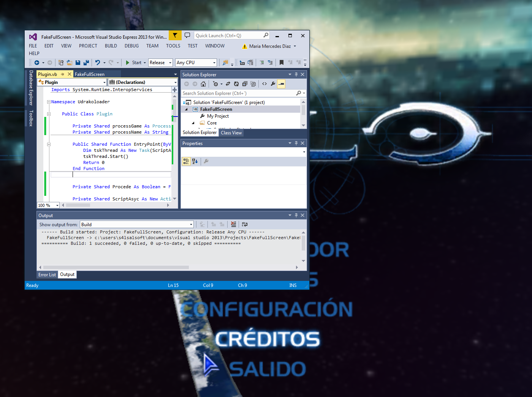
Task: Toggle Categorized view in Properties panel
Action: 186,161
